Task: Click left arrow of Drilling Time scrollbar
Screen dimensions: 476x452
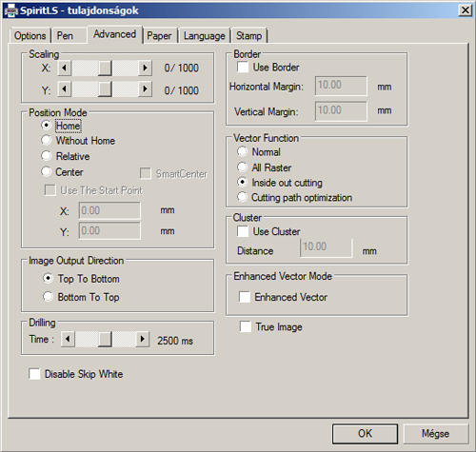Action: coord(68,339)
